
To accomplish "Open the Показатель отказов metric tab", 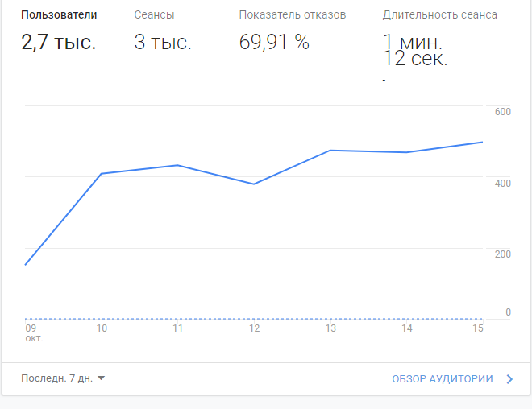I will click(x=293, y=15).
